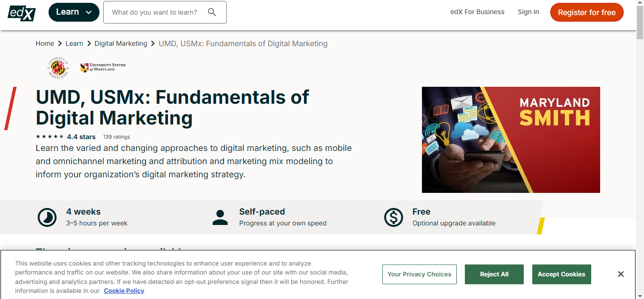
Task: Click the course title heading
Action: pos(173,108)
